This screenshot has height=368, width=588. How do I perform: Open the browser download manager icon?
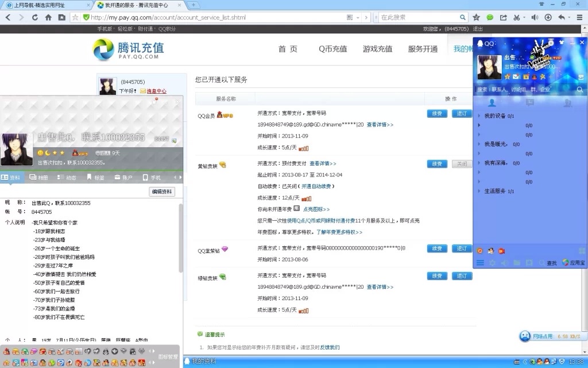tap(548, 17)
